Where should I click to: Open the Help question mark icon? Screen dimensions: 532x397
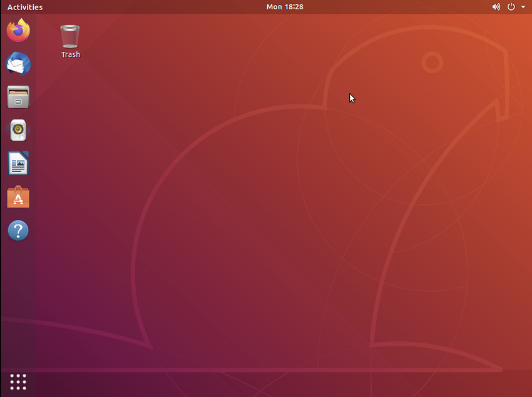pyautogui.click(x=18, y=231)
